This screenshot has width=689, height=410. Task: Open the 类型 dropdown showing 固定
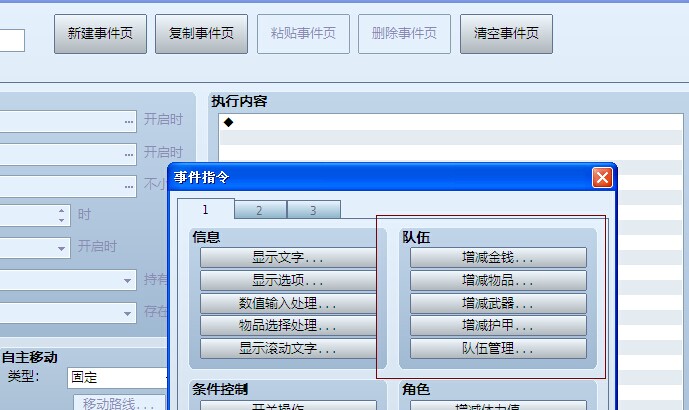(118, 377)
